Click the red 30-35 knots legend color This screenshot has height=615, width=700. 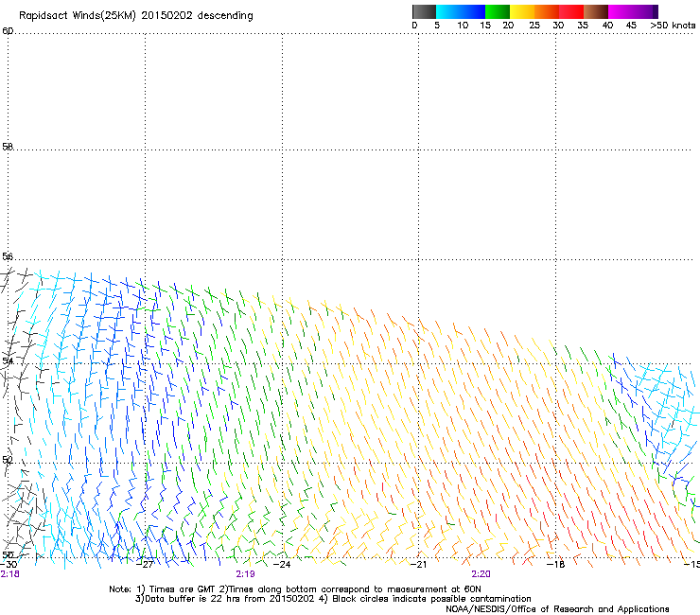[x=571, y=11]
